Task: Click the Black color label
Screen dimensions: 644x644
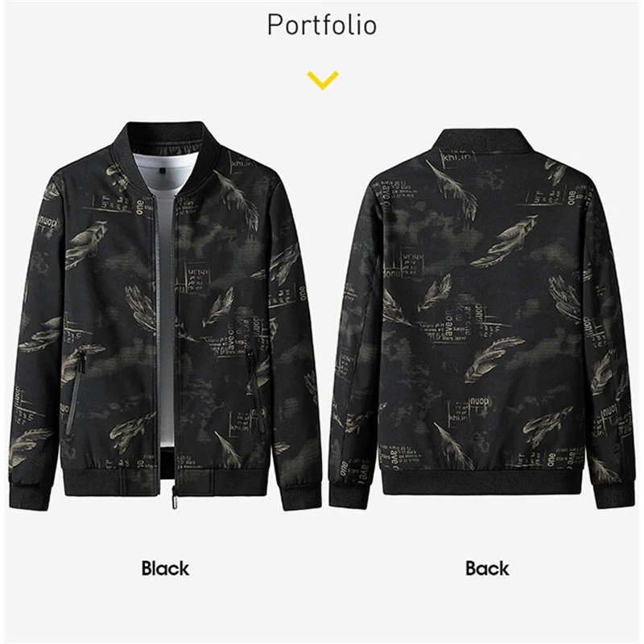Action: 165,568
